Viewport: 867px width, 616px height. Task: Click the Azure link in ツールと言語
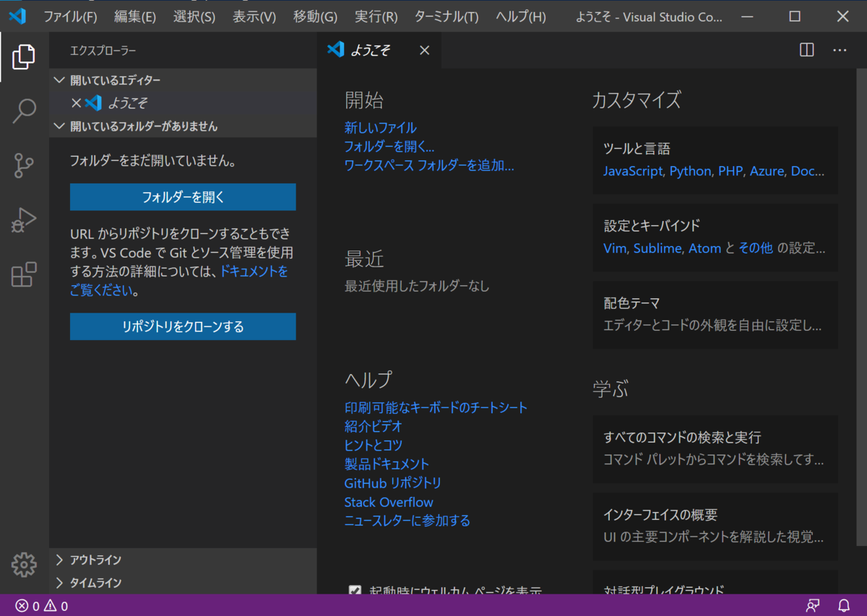click(767, 171)
